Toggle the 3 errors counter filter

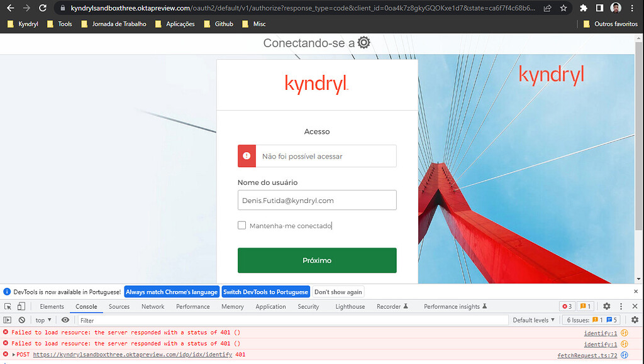click(x=565, y=306)
